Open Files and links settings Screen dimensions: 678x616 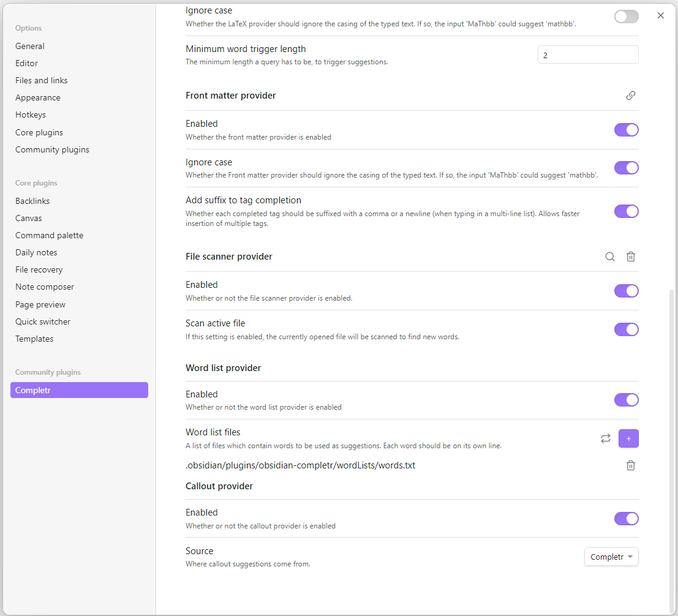(x=79, y=80)
